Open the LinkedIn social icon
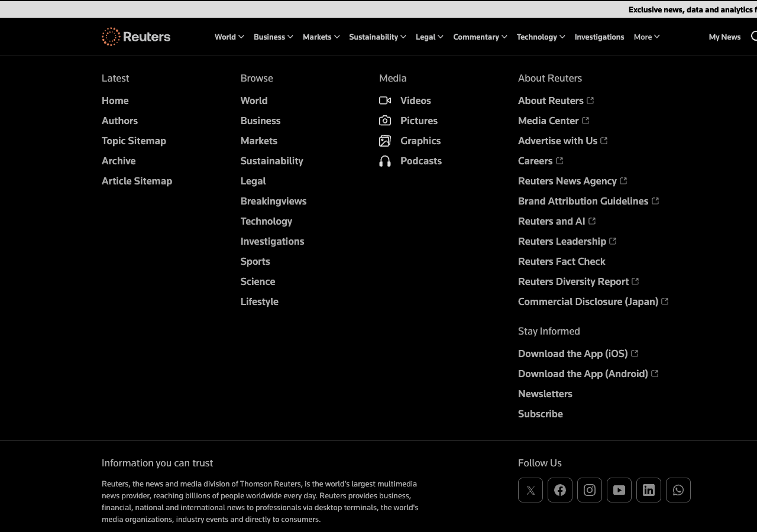Image resolution: width=757 pixels, height=532 pixels. (x=649, y=490)
